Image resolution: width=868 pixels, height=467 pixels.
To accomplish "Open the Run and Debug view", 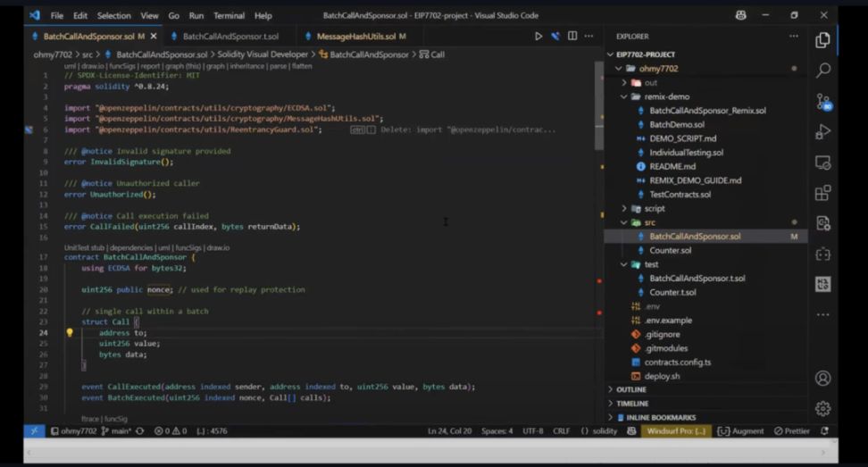I will (x=822, y=132).
